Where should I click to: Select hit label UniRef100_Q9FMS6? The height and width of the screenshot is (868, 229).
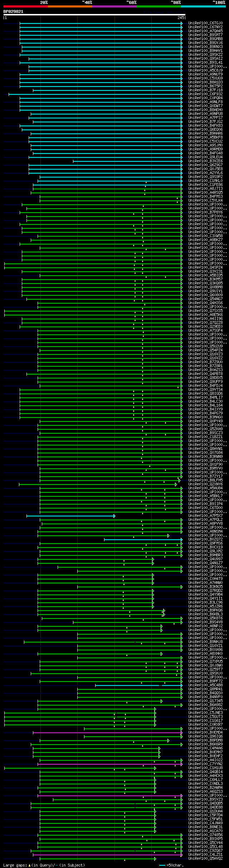[205, 543]
